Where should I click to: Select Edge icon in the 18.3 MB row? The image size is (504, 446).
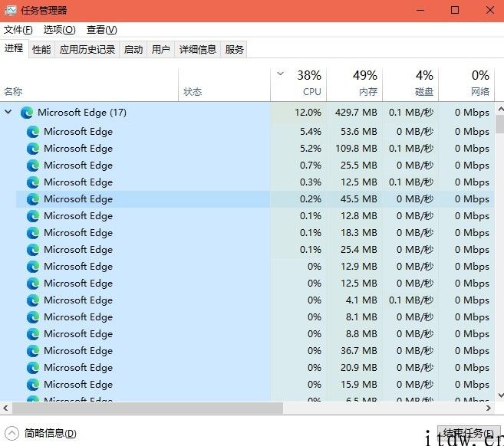pyautogui.click(x=33, y=233)
